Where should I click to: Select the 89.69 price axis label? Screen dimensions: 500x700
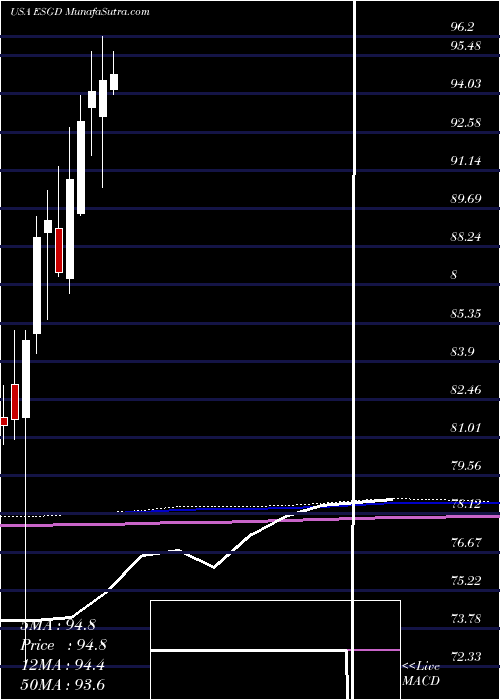pos(466,198)
